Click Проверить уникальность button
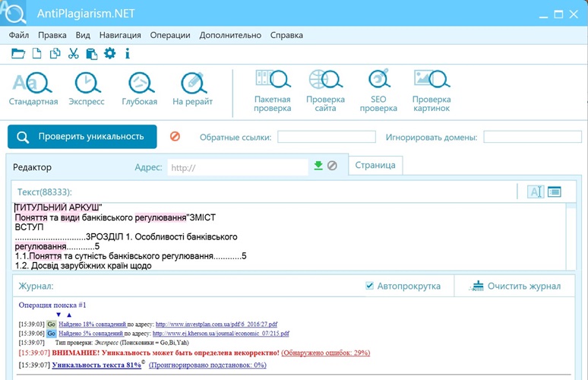The height and width of the screenshot is (380, 588). [x=82, y=137]
